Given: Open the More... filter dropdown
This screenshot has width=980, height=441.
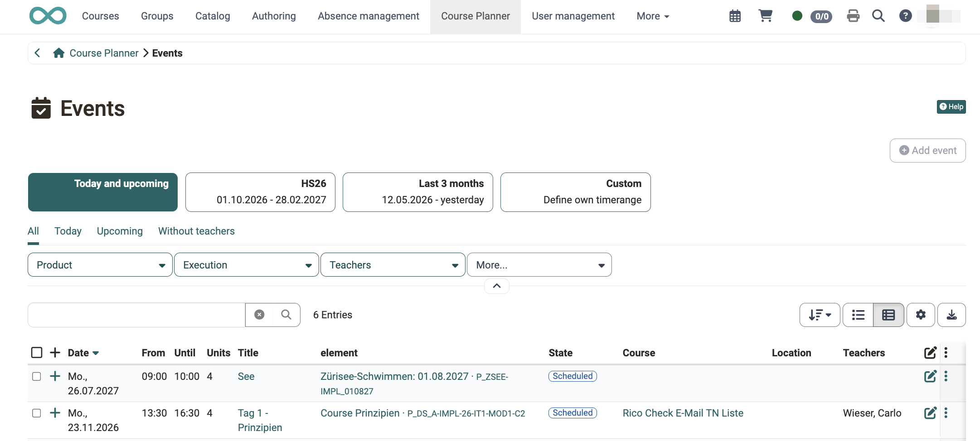Looking at the screenshot, I should click(x=539, y=265).
